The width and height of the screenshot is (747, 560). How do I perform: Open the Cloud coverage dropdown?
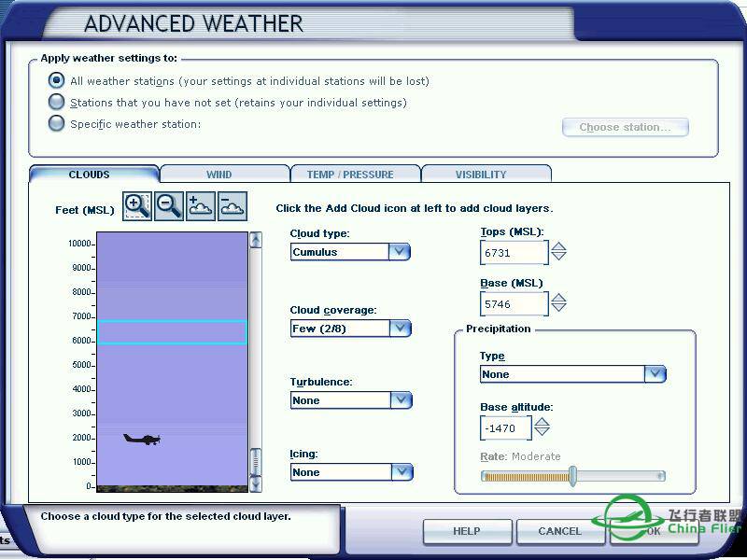(401, 329)
